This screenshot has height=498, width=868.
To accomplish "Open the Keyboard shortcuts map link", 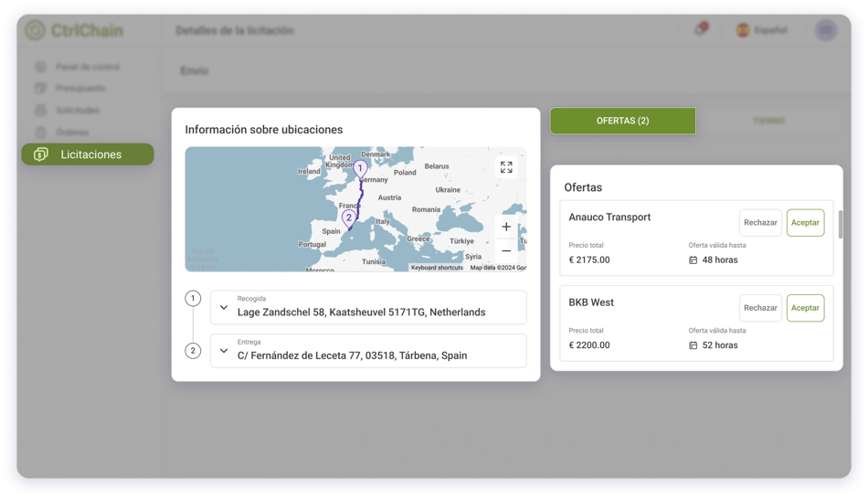I will pos(437,268).
